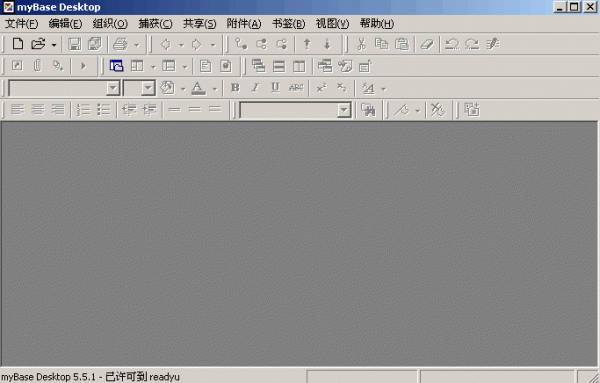Navigate back with the left arrow icon

[x=166, y=44]
